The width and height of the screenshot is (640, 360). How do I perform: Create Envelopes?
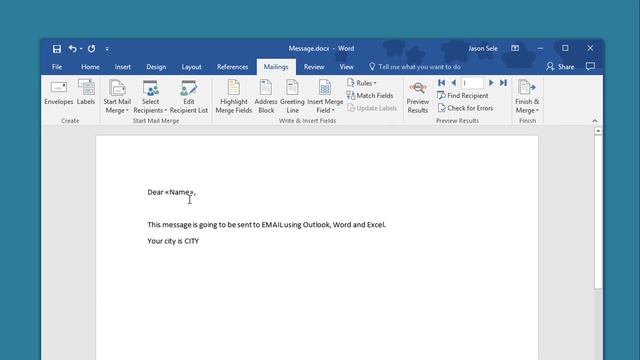coord(59,93)
